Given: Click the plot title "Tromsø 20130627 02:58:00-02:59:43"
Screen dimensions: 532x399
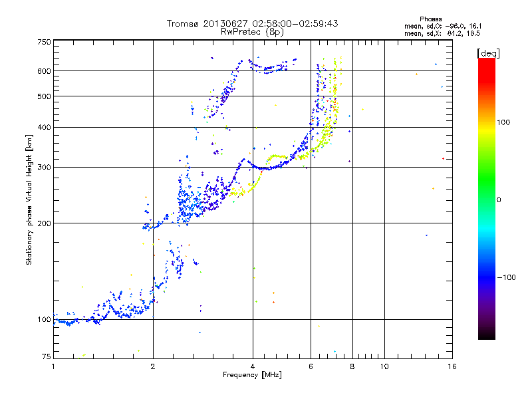Looking at the screenshot, I should (x=252, y=23).
